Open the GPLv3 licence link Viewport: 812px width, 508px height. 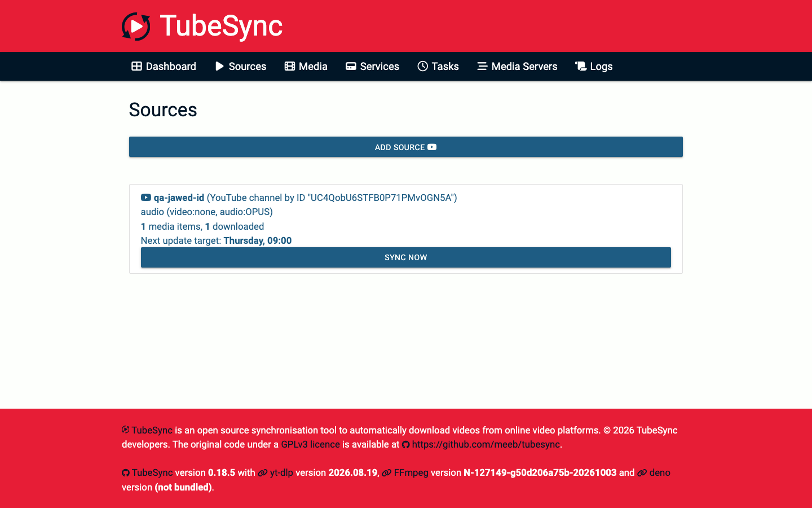[311, 444]
